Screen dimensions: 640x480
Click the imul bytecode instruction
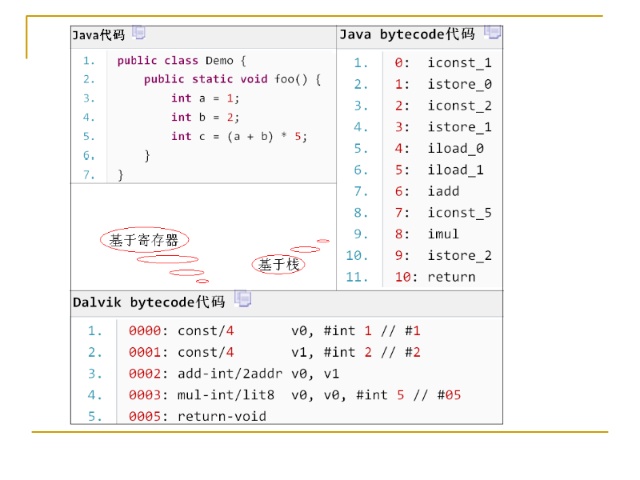[x=443, y=234]
